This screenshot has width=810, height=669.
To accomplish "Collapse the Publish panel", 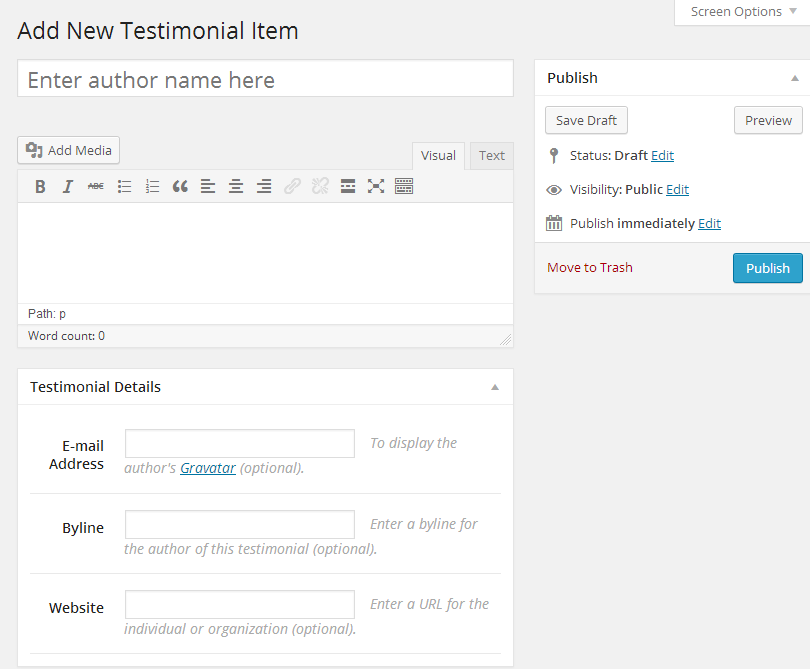I will tap(795, 79).
